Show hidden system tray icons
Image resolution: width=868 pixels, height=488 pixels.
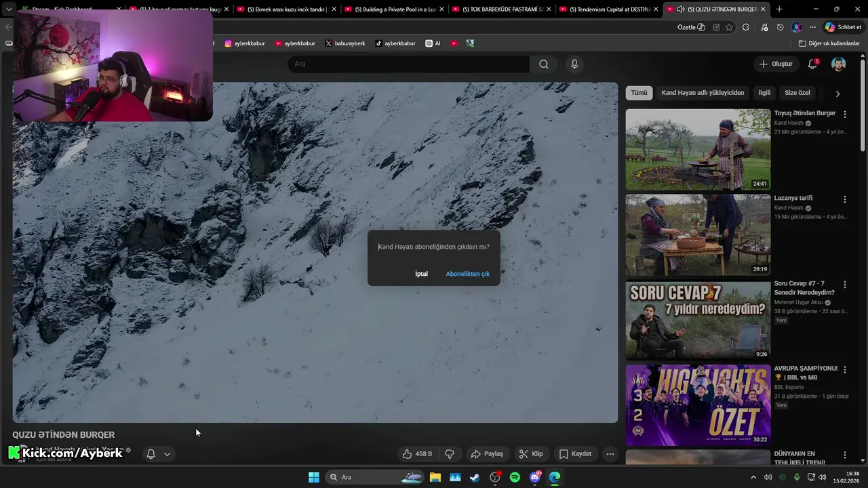coord(753,477)
